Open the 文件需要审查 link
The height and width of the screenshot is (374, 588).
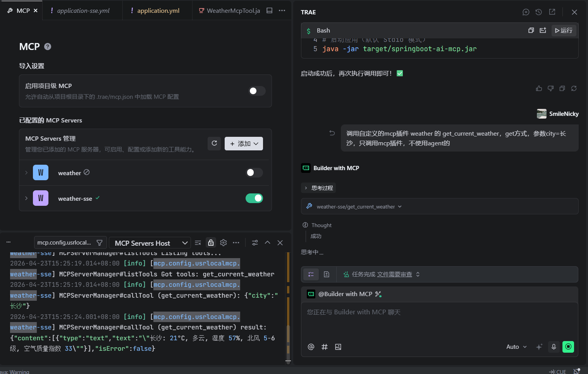click(395, 274)
